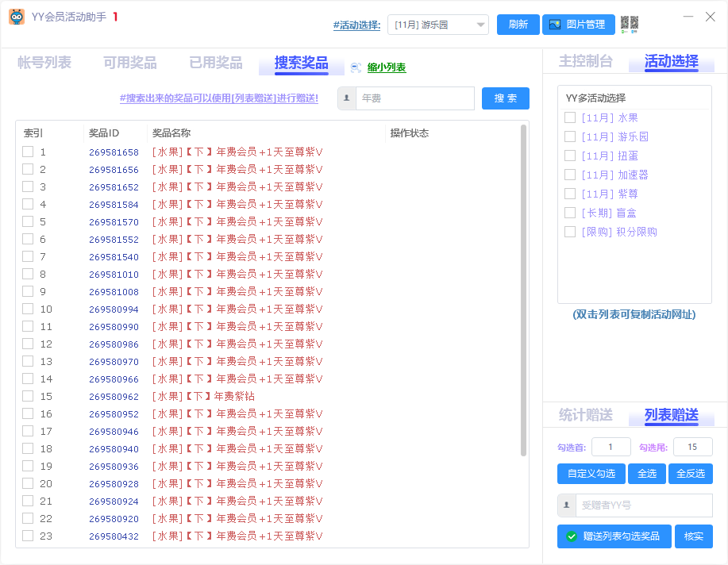Focus the 年费 search input field
728x565 pixels.
[x=415, y=98]
